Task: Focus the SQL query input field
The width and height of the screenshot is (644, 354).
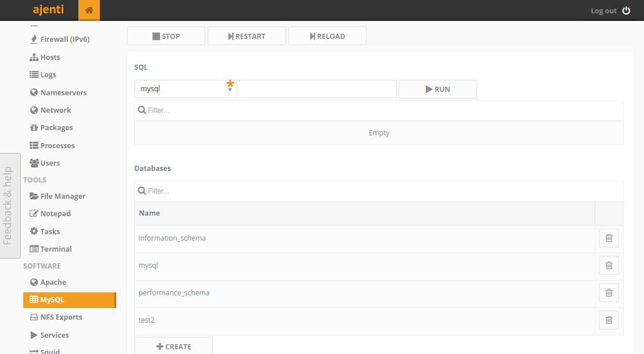Action: click(316, 89)
